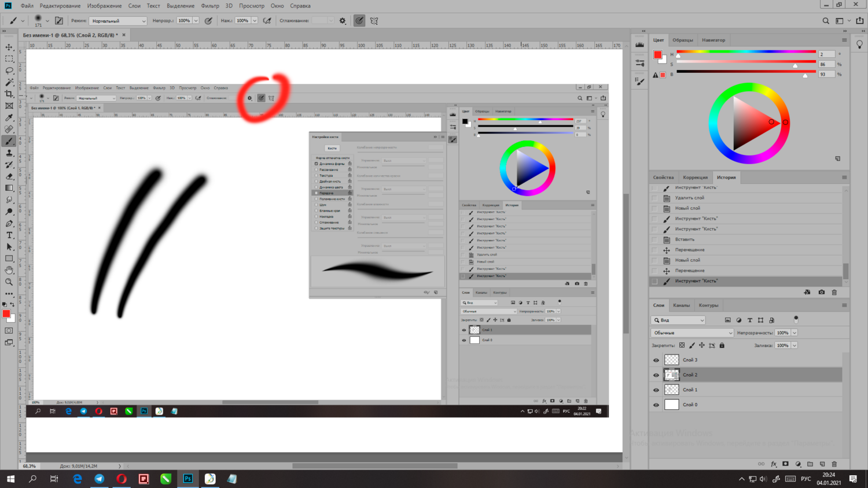Hide layer Слой 1

[x=656, y=390]
